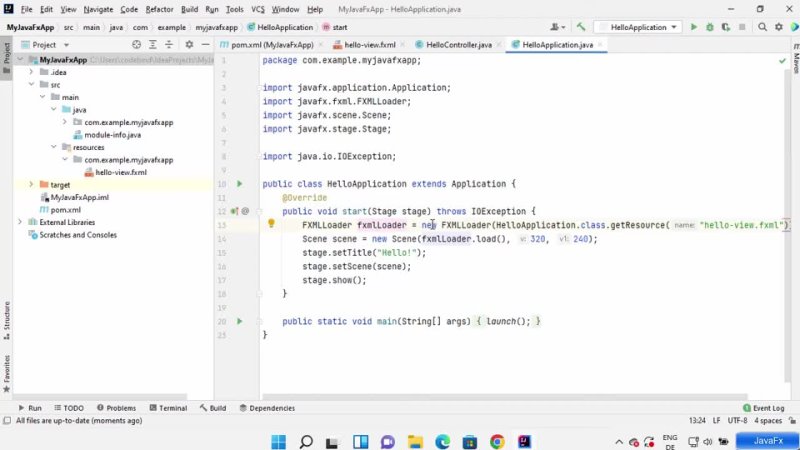Open the Event Log
This screenshot has width=800, height=450.
(764, 408)
